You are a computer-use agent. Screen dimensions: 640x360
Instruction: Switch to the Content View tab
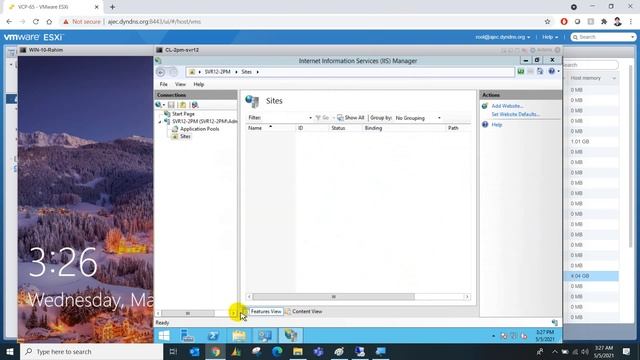pyautogui.click(x=304, y=311)
